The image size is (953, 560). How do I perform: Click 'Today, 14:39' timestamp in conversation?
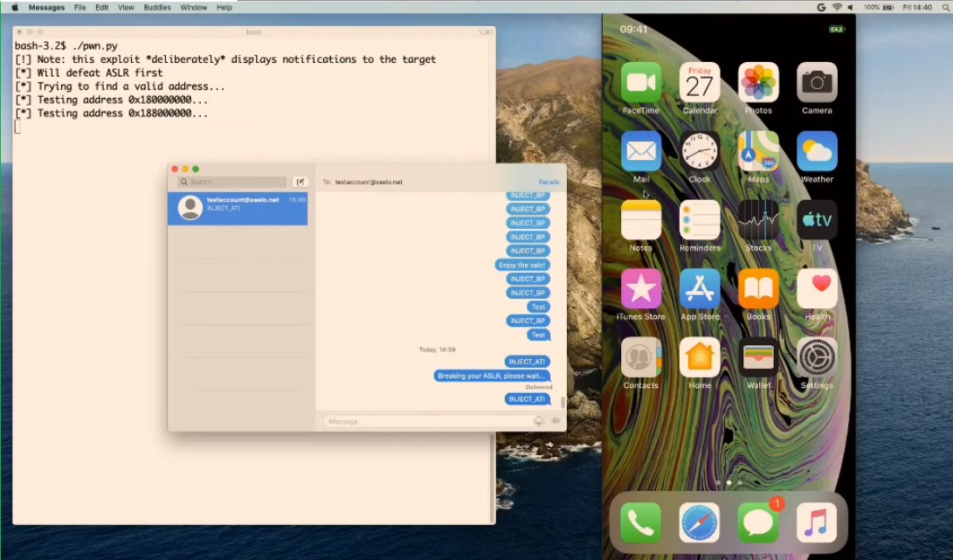pos(437,349)
